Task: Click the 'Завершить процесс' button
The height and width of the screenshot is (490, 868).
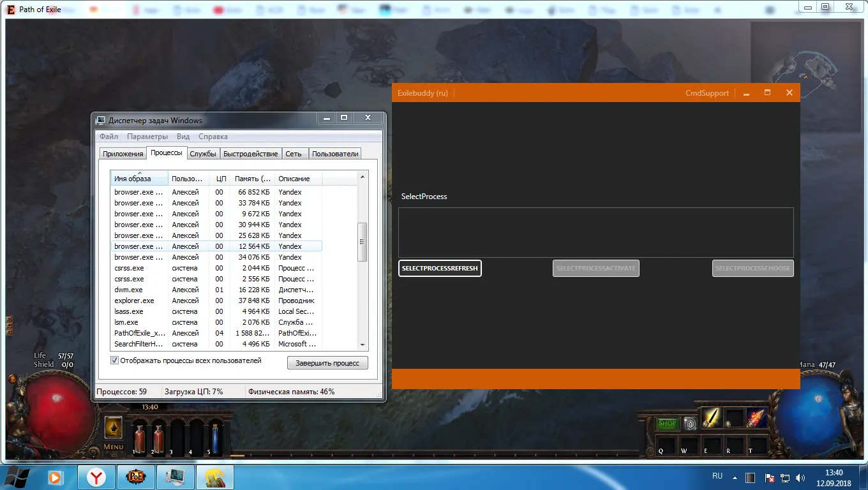Action: click(x=327, y=363)
